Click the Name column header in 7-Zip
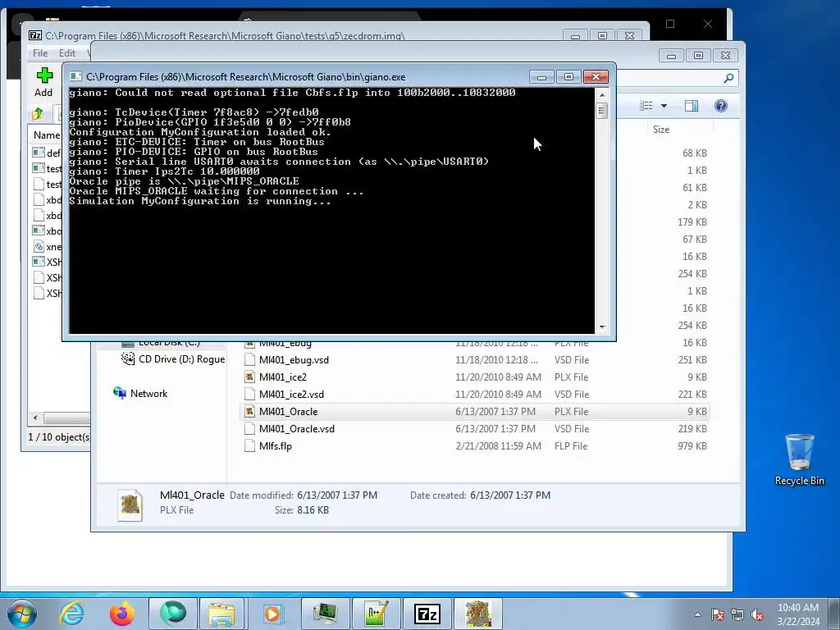840x630 pixels. click(47, 135)
